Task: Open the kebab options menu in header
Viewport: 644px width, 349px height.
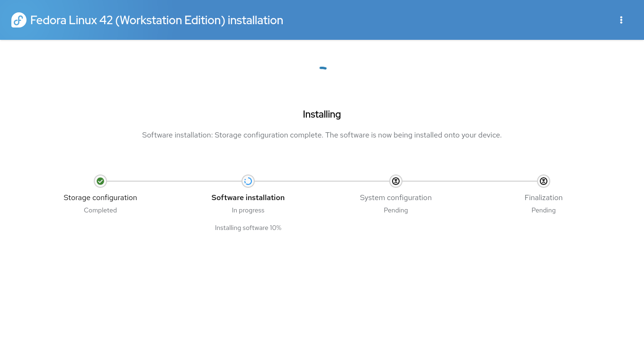Action: point(621,20)
